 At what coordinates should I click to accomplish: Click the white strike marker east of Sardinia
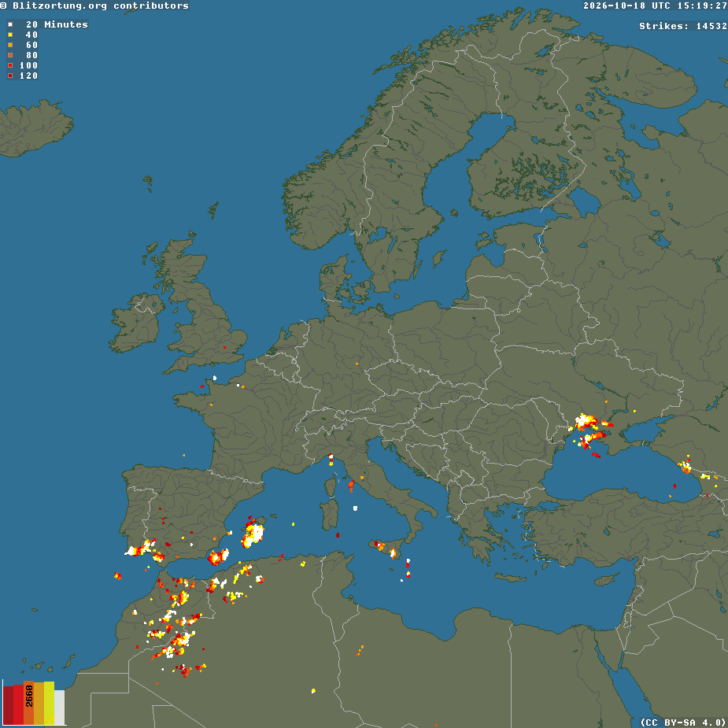click(x=355, y=508)
